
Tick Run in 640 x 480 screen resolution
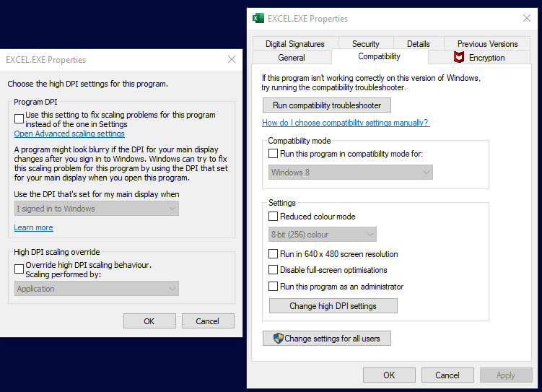tap(273, 254)
